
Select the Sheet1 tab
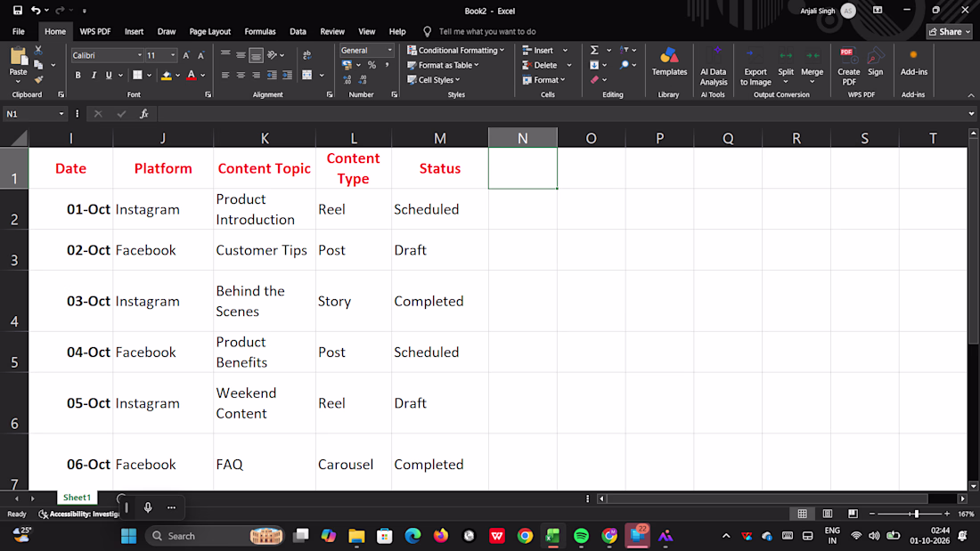77,498
